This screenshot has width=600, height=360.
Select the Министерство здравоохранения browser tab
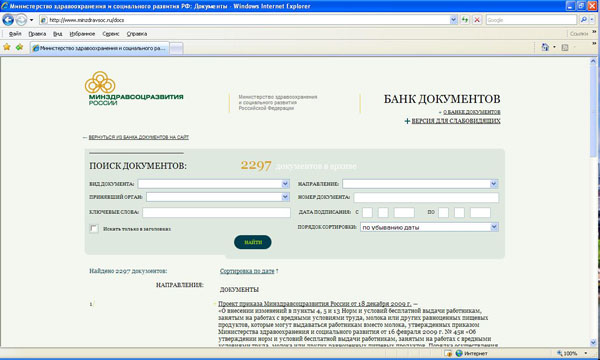pos(99,48)
